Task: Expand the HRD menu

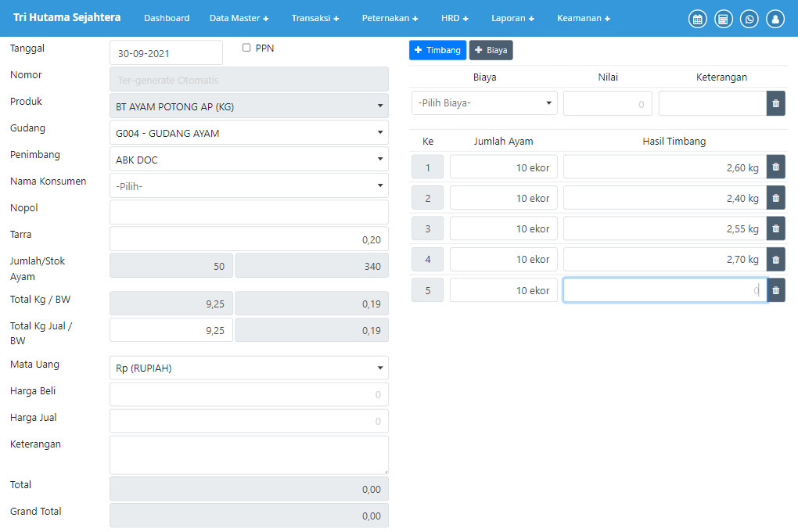Action: pyautogui.click(x=455, y=18)
